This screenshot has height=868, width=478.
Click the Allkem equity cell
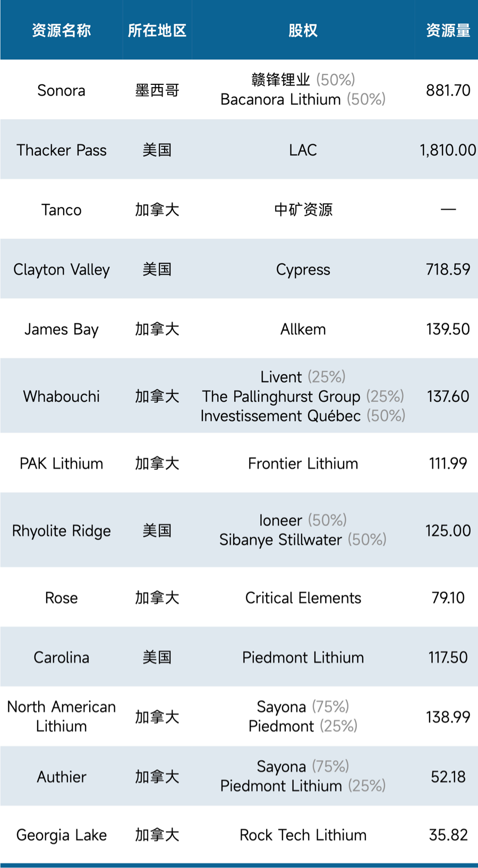[303, 329]
